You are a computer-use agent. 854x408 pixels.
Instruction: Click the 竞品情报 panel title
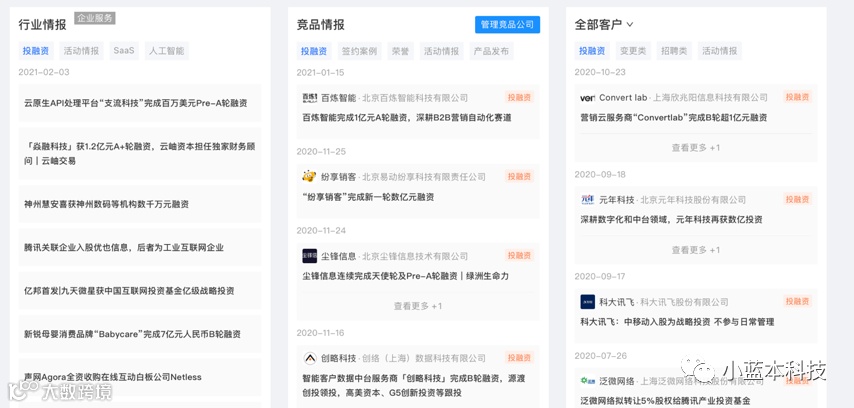(320, 25)
